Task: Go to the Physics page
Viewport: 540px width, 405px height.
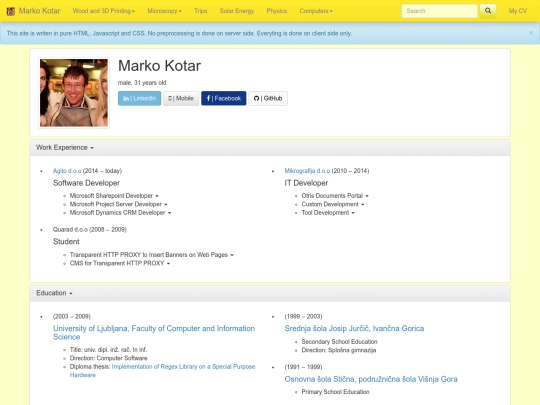Action: click(x=277, y=11)
